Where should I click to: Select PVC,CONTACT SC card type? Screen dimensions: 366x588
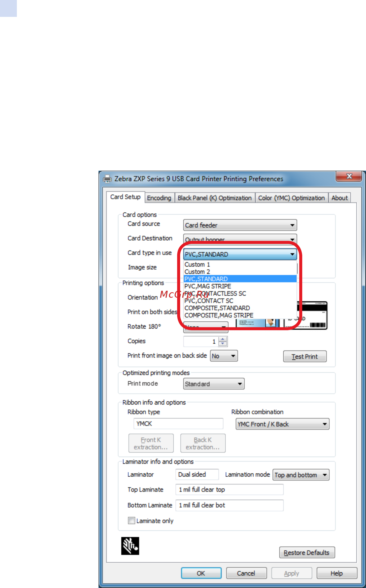coord(240,301)
